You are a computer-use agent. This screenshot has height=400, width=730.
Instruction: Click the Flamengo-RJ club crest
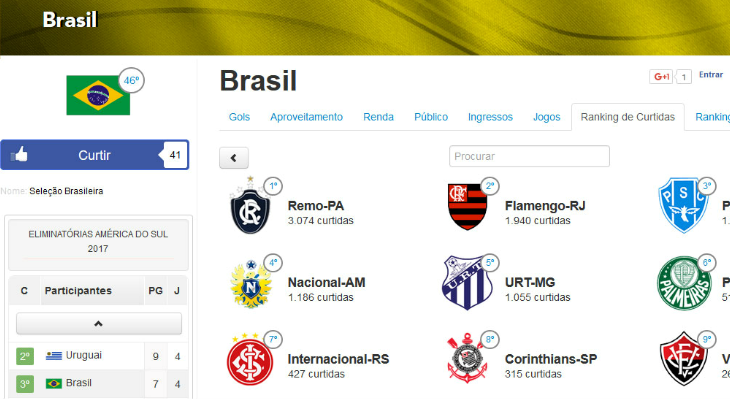coord(467,206)
